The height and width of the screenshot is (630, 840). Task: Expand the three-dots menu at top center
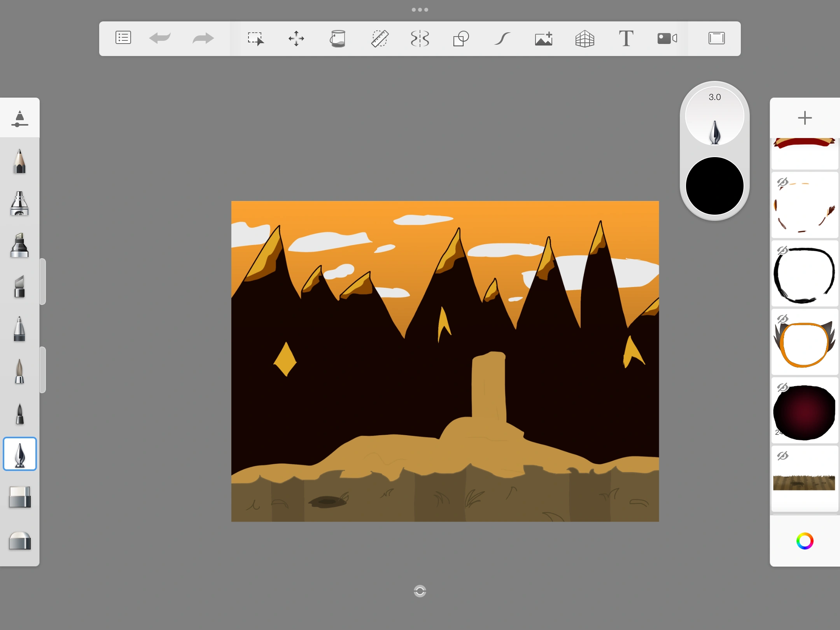pos(420,10)
